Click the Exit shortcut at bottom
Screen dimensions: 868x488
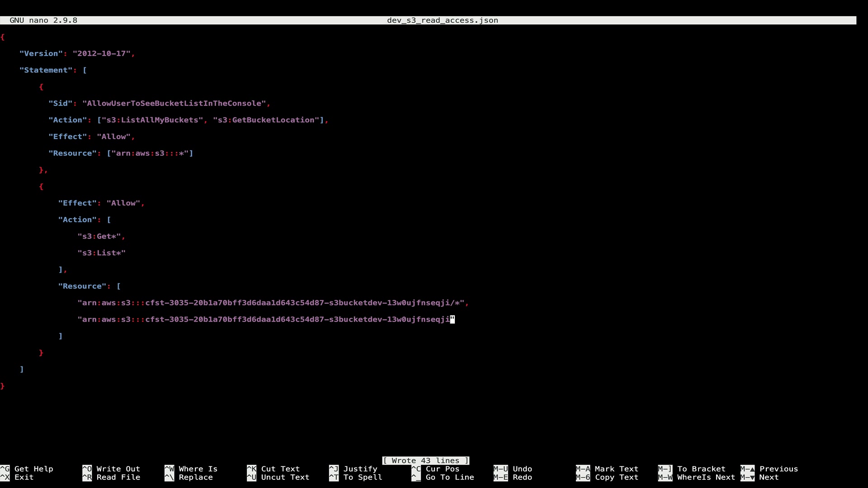(24, 477)
